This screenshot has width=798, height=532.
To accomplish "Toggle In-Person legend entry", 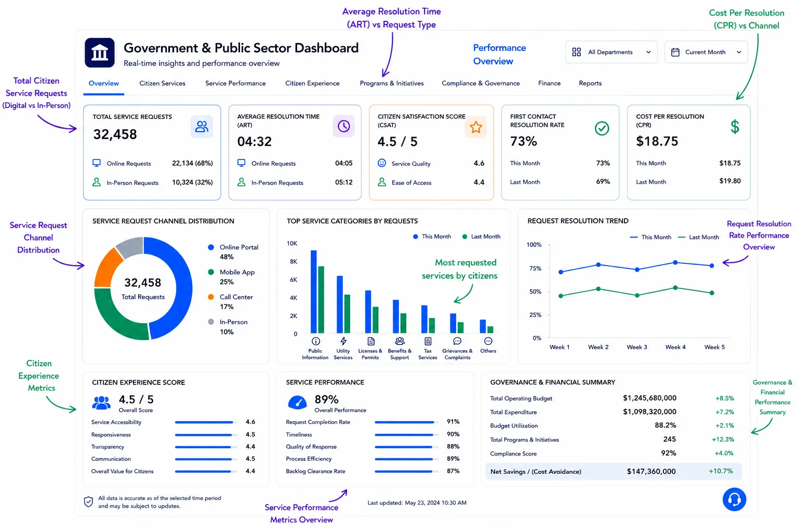I will [x=228, y=327].
